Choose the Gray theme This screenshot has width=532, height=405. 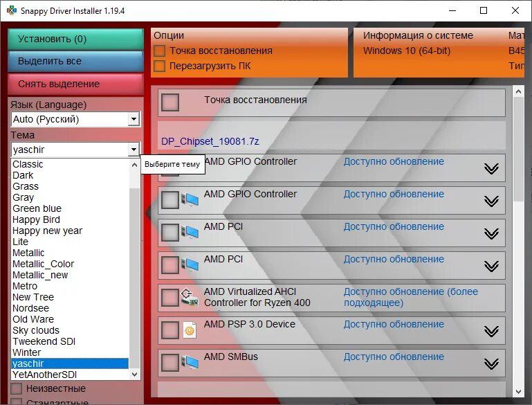(70, 197)
